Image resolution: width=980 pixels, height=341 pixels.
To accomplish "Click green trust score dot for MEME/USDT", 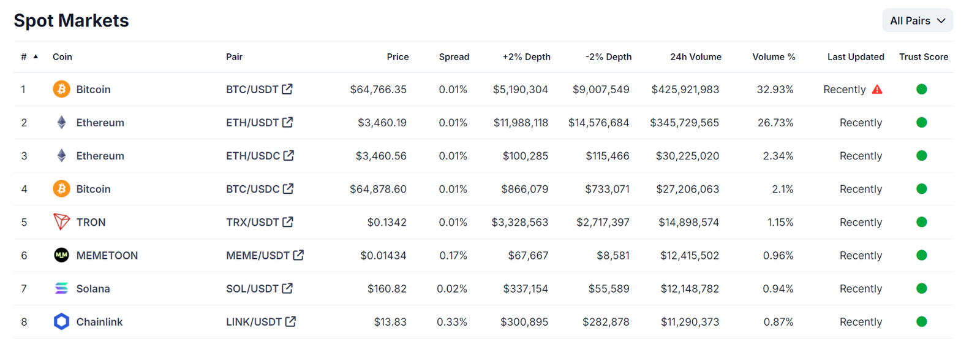I will [x=921, y=255].
